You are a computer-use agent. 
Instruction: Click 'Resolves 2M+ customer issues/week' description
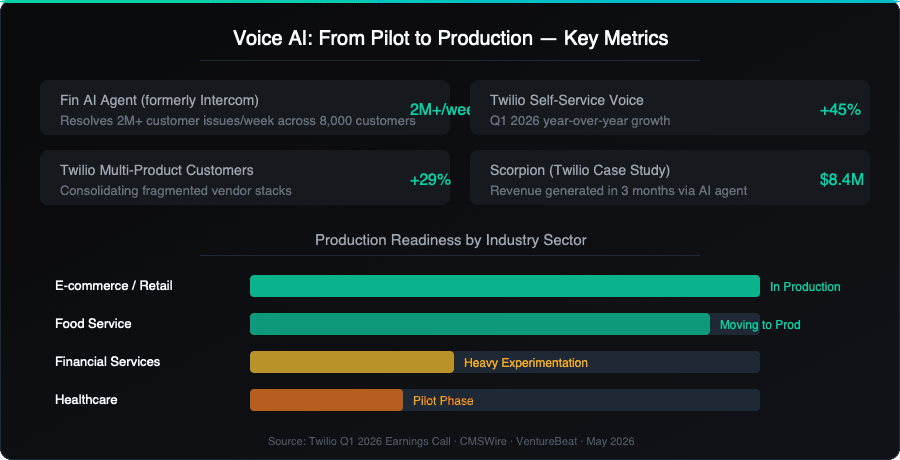point(238,121)
